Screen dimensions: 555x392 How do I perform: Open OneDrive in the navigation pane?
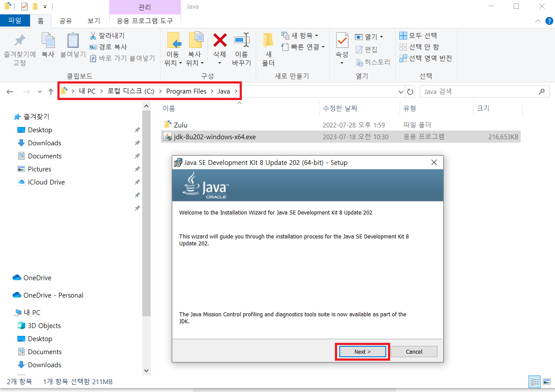tap(37, 278)
